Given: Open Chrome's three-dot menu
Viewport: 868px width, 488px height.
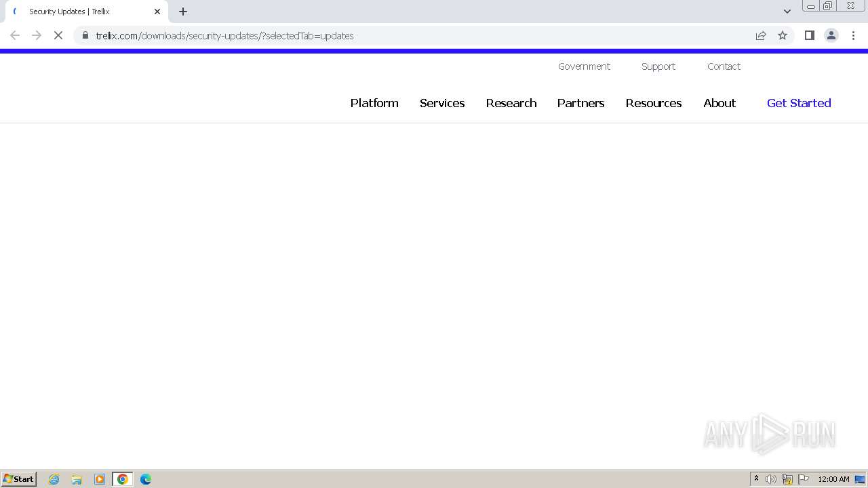Looking at the screenshot, I should pos(853,35).
